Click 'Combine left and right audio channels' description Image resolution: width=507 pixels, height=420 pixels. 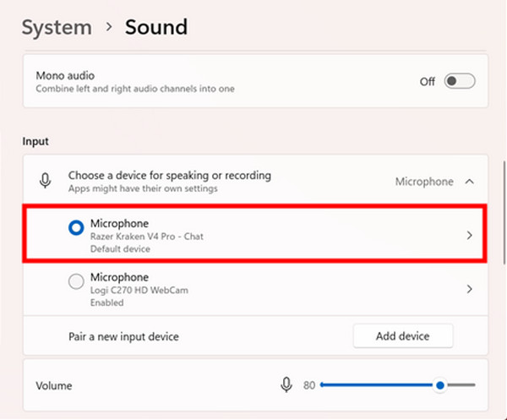(135, 89)
